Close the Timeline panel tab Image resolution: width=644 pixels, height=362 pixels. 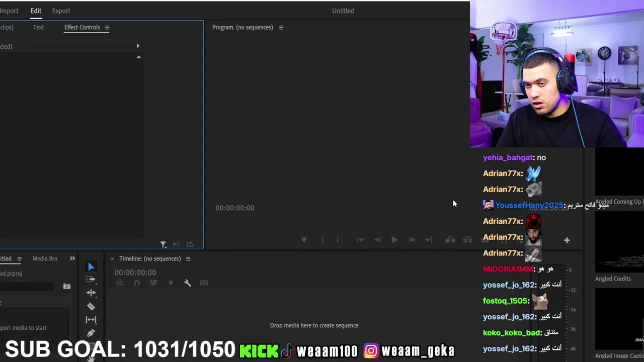(x=112, y=259)
